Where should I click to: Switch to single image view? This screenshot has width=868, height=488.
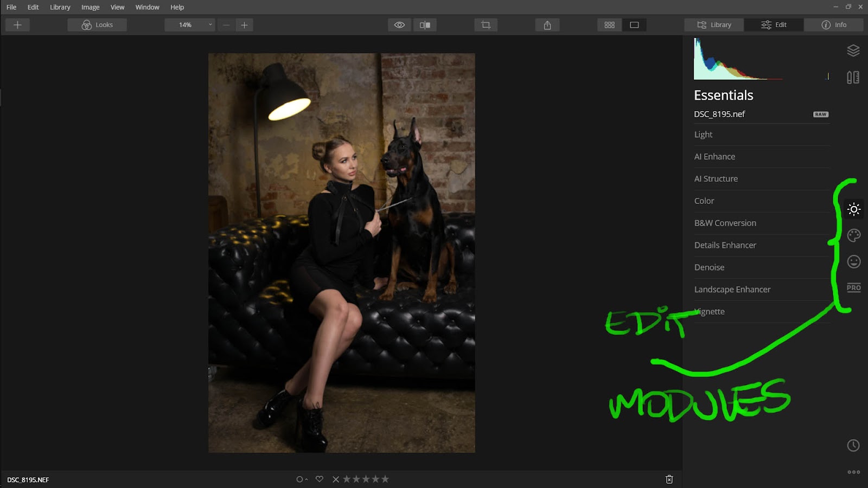point(634,25)
